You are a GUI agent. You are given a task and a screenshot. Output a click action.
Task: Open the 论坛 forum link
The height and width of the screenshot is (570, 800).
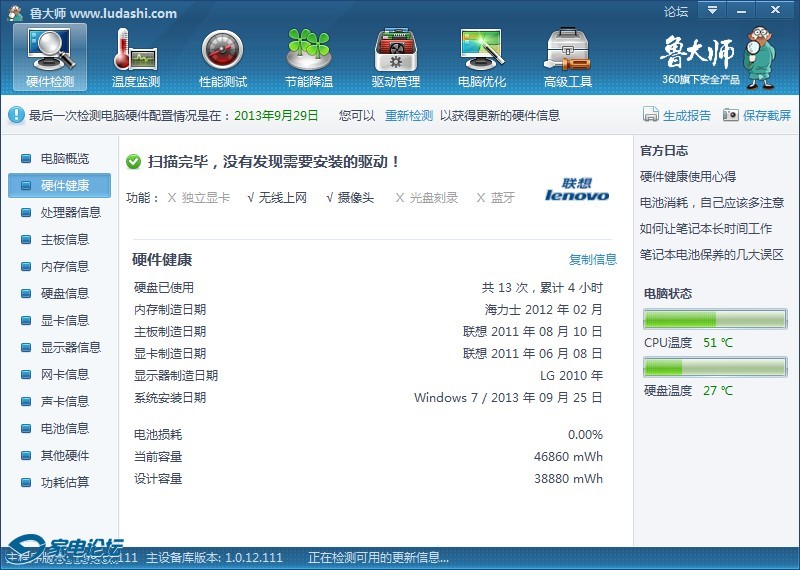pyautogui.click(x=676, y=12)
